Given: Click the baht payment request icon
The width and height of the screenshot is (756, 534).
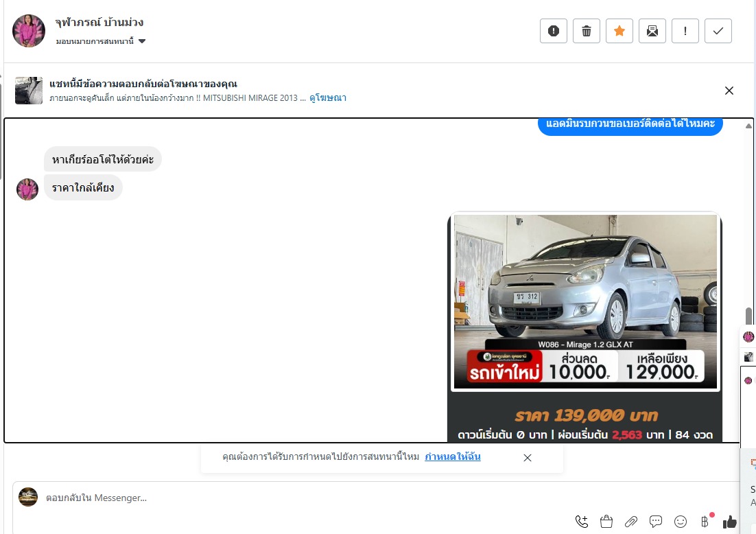Looking at the screenshot, I should (x=705, y=522).
